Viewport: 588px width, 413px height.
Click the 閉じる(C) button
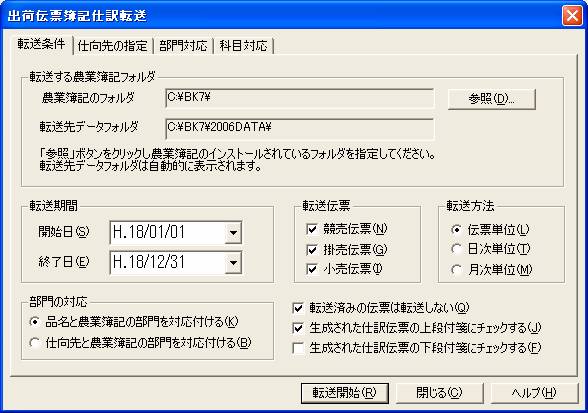[439, 393]
